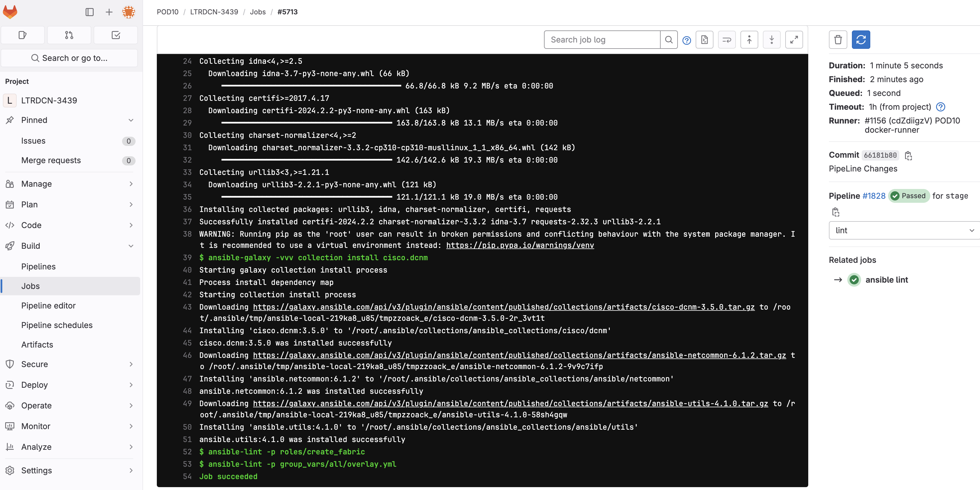Expand the Secure menu chevron

(x=131, y=364)
